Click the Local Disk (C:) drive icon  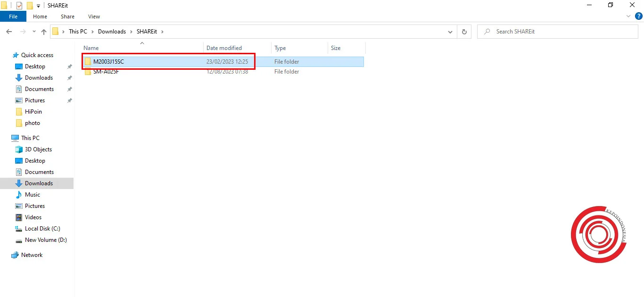tap(19, 229)
